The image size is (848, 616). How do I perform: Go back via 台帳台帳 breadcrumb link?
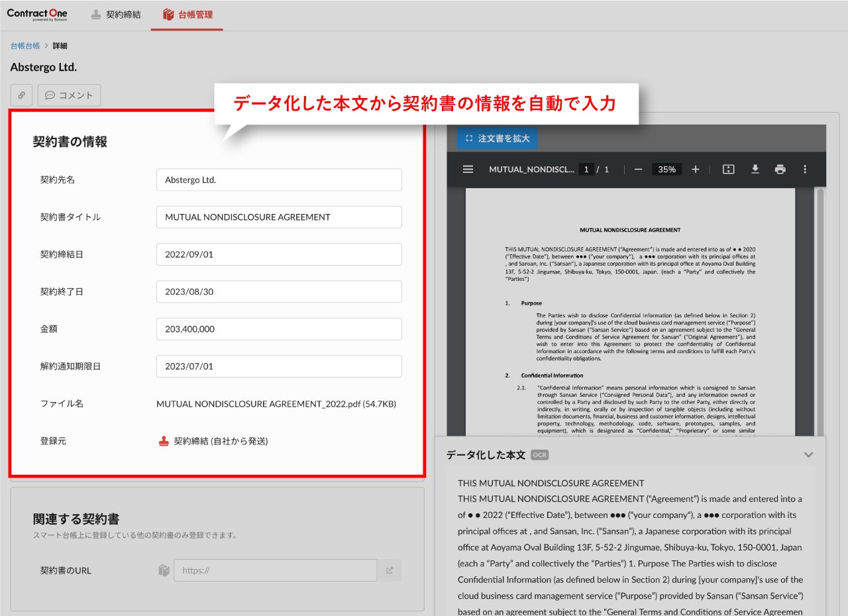coord(25,46)
